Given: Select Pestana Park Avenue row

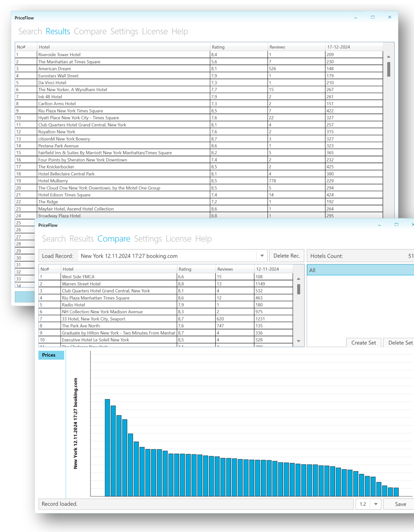Looking at the screenshot, I should coord(199,146).
